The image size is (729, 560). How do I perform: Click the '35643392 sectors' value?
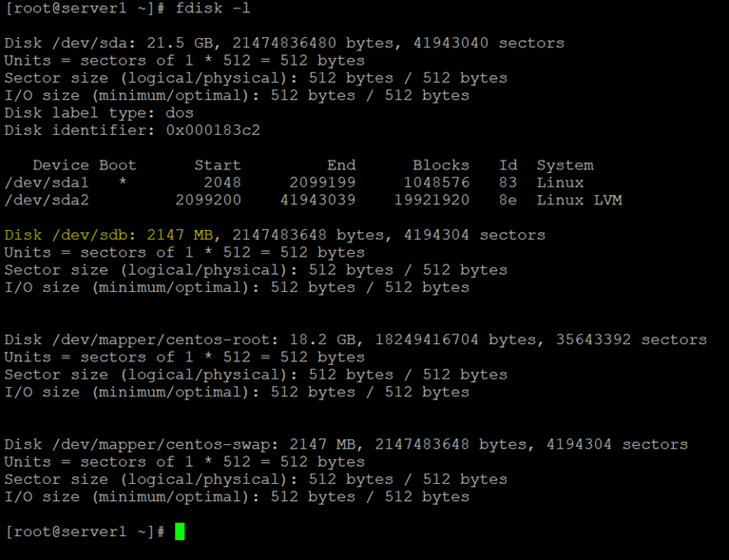(631, 339)
